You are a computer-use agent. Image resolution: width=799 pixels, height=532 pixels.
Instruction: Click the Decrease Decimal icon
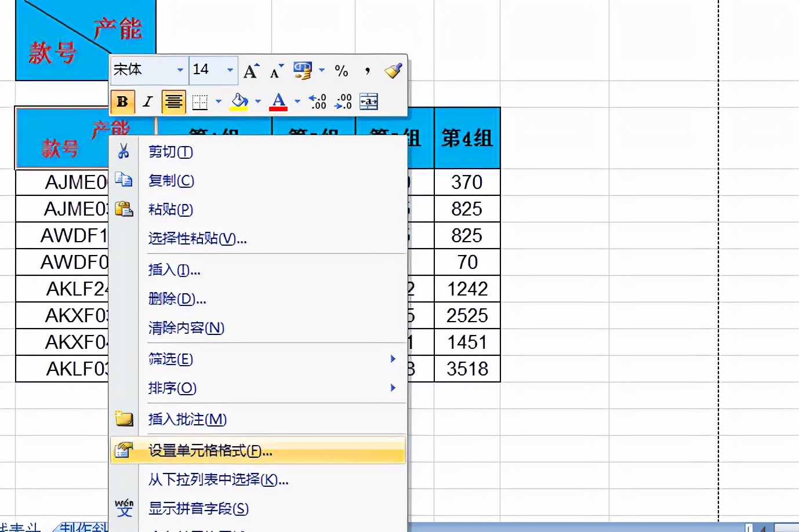click(x=343, y=102)
